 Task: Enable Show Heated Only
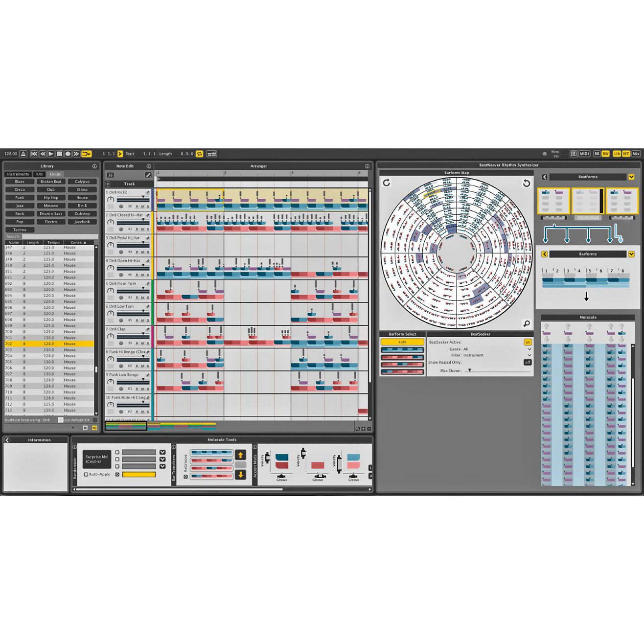528,362
